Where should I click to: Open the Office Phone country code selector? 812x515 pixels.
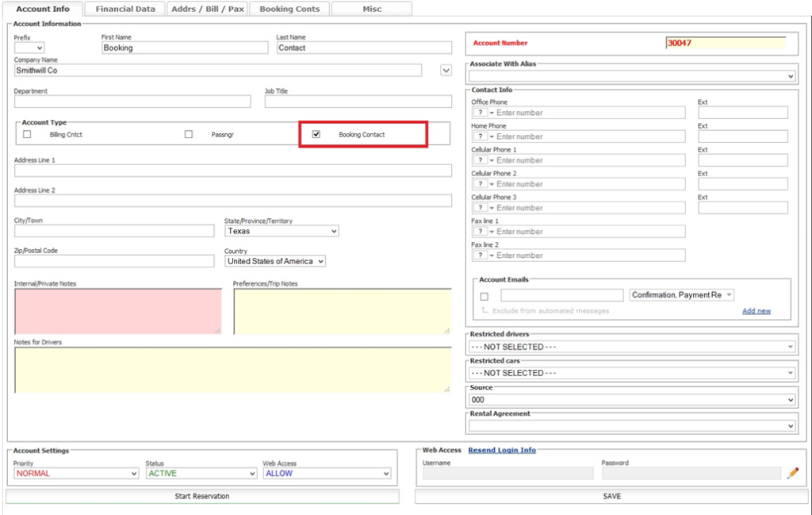(x=484, y=113)
